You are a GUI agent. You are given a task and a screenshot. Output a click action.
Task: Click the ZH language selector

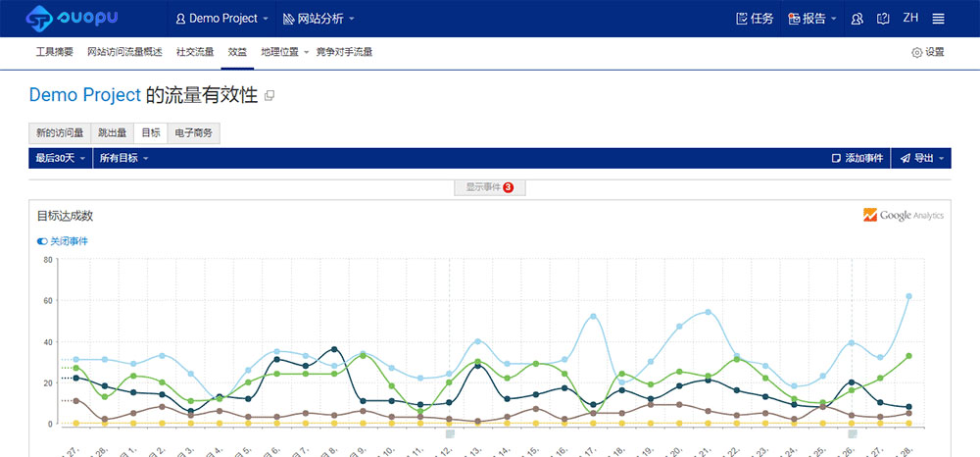click(x=910, y=18)
